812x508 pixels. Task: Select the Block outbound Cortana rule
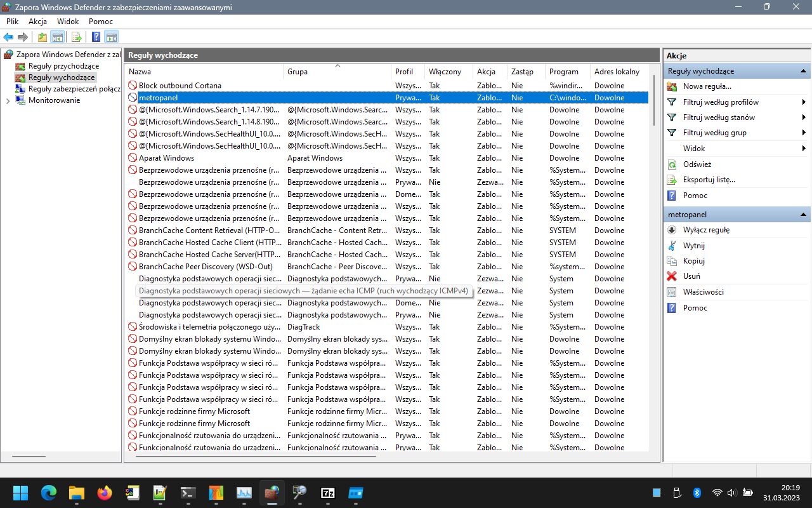pyautogui.click(x=387, y=86)
